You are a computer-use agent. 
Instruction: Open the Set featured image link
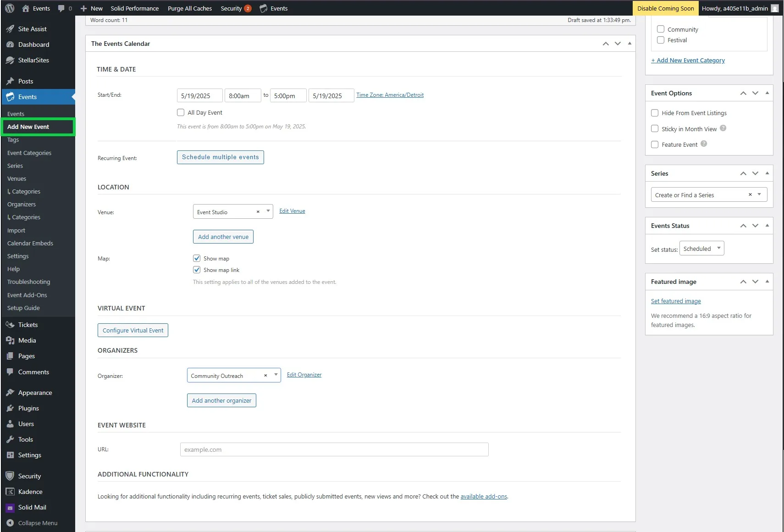point(675,301)
